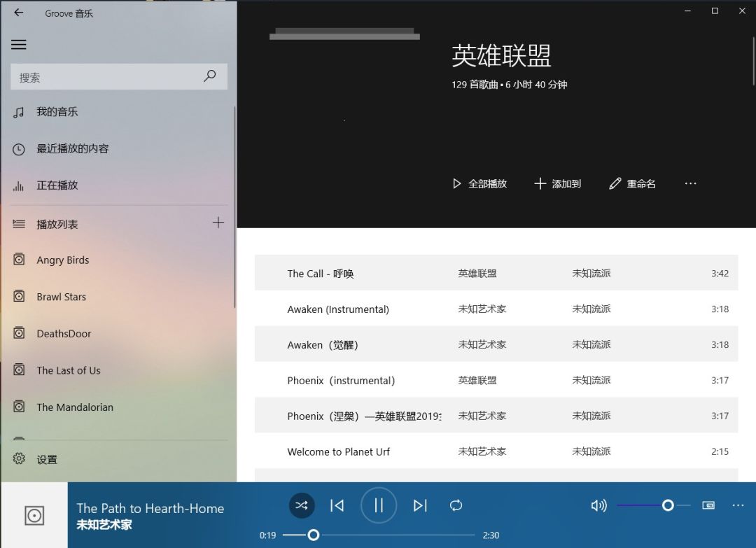Open The Mandalorian playlist
The width and height of the screenshot is (756, 548).
click(x=118, y=407)
